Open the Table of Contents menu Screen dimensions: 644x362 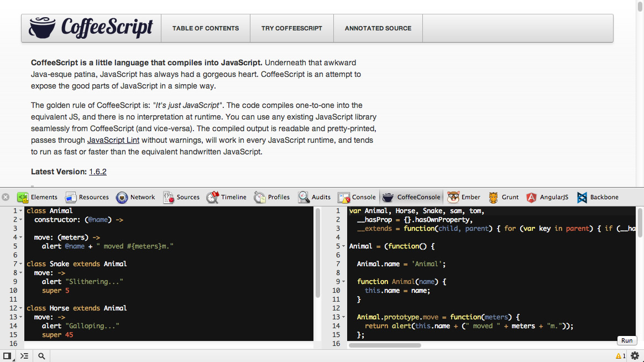pos(206,28)
